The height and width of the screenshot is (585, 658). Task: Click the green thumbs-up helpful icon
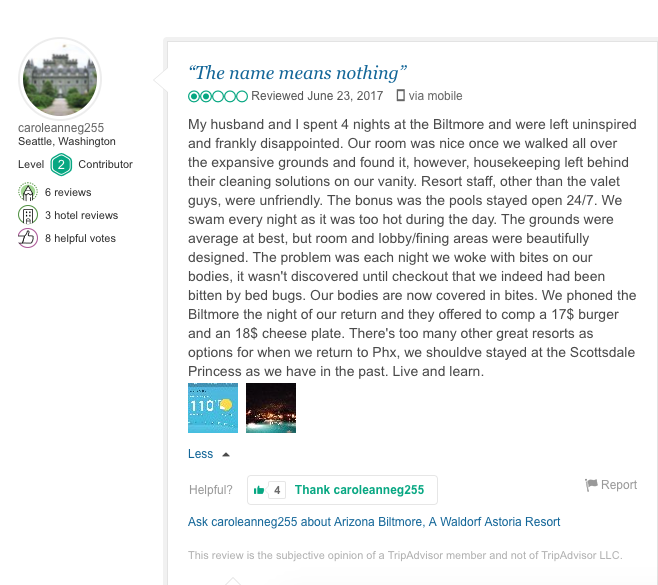pos(259,490)
